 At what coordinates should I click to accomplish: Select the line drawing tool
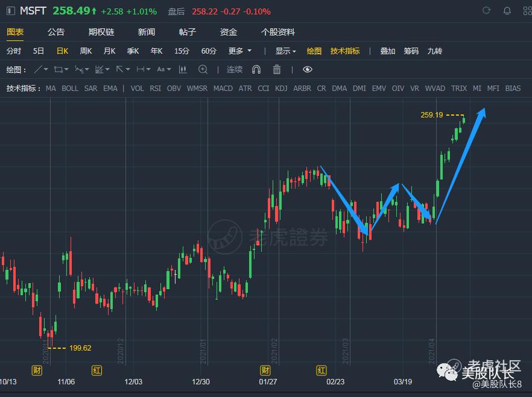point(38,69)
